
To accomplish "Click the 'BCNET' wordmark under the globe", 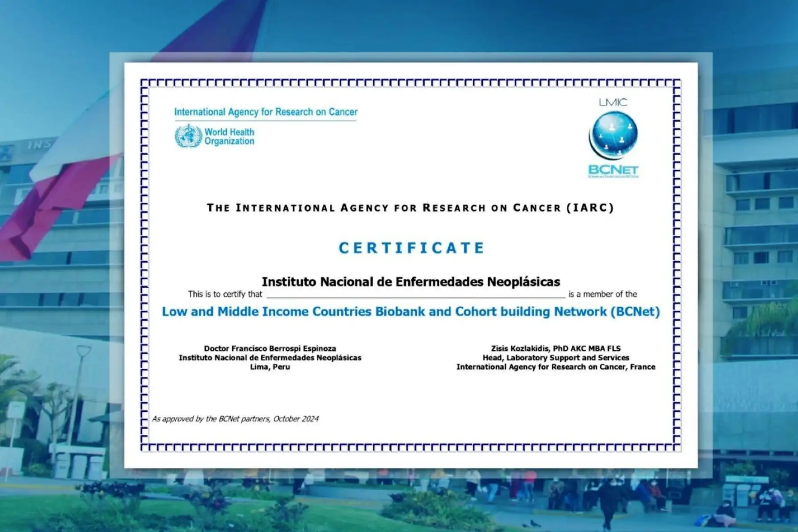I will [613, 170].
